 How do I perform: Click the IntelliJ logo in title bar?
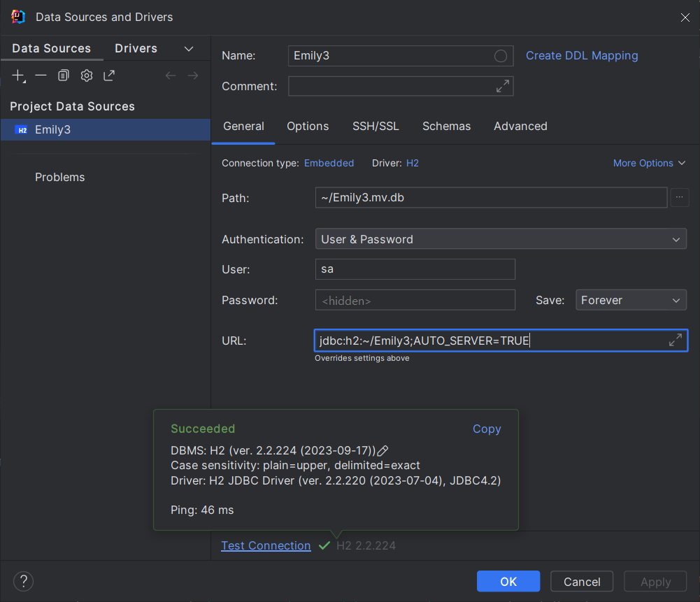tap(18, 17)
